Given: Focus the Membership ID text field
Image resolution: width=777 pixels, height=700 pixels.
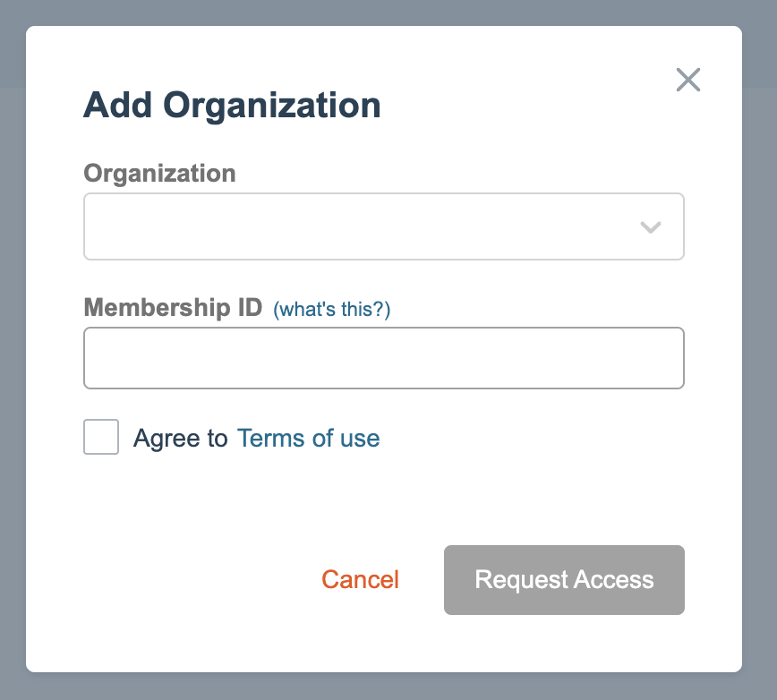Looking at the screenshot, I should (x=383, y=358).
